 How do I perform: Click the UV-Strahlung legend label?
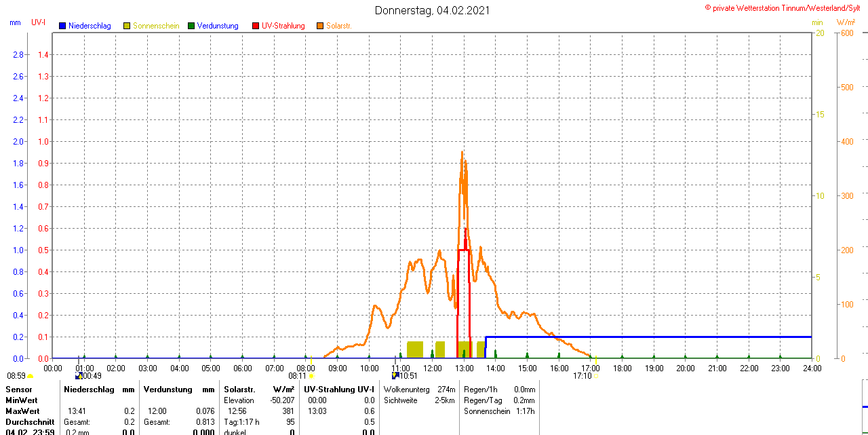[x=283, y=26]
